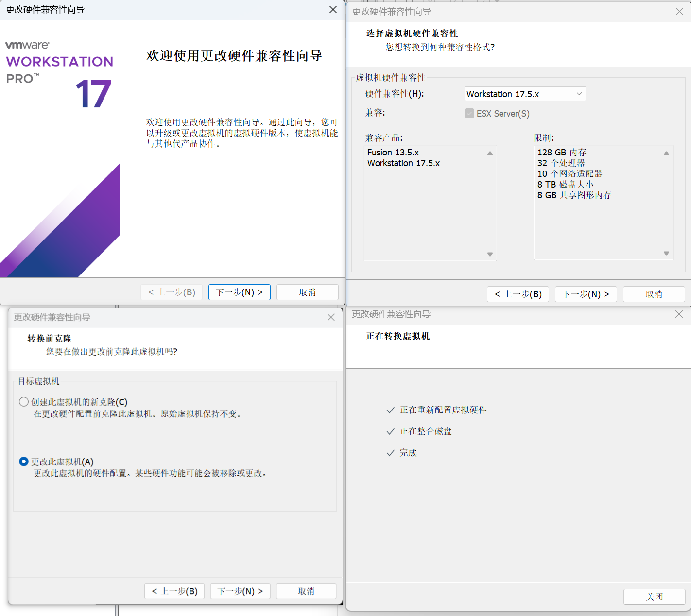Click 上一步(B) in the clone dialog
Screen dimensions: 691x616
coord(174,591)
